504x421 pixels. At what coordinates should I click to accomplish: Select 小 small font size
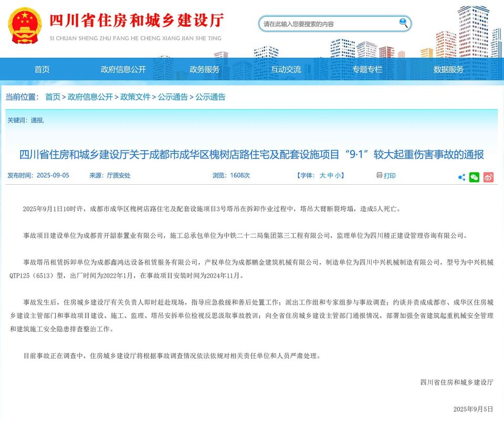[338, 175]
